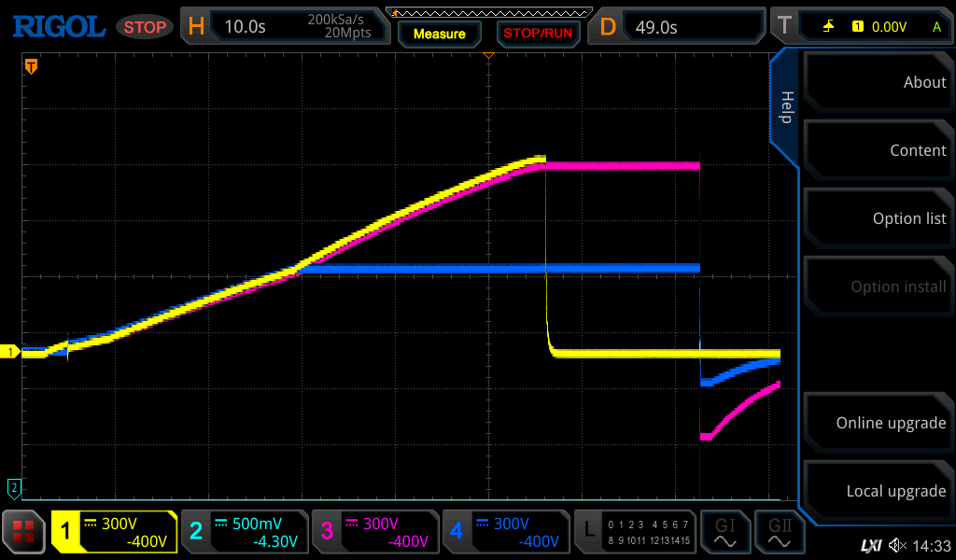Click the channel 2 offset marker on left edge
The height and width of the screenshot is (560, 956).
pyautogui.click(x=14, y=487)
